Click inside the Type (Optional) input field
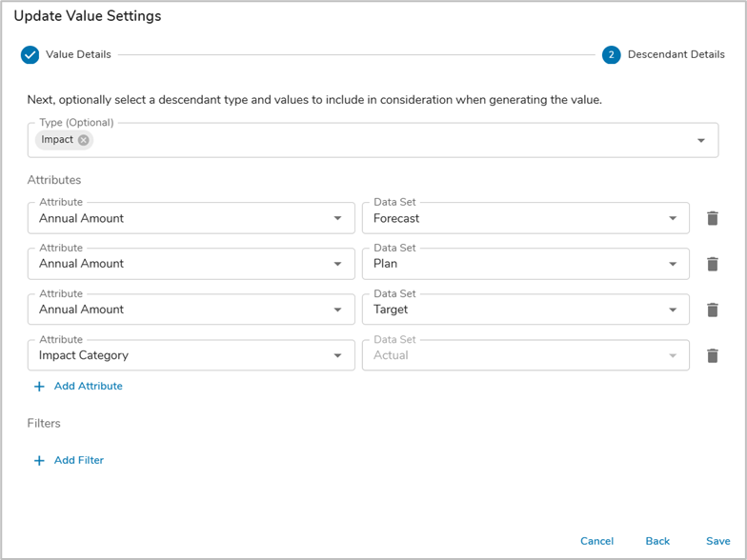 pos(381,141)
